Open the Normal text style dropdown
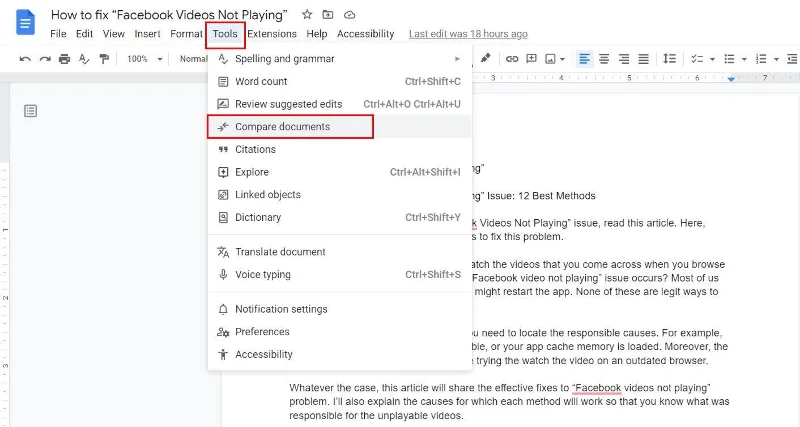This screenshot has width=800, height=427. (x=193, y=59)
